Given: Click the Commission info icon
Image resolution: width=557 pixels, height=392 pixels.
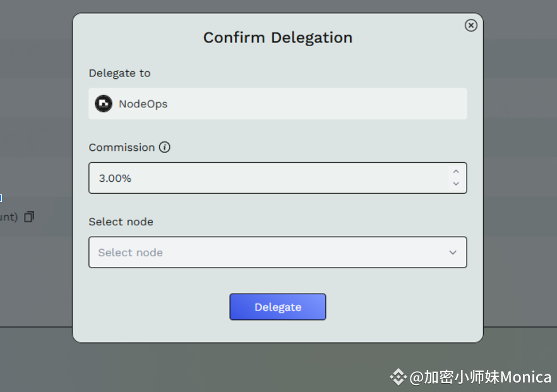Looking at the screenshot, I should click(x=165, y=147).
